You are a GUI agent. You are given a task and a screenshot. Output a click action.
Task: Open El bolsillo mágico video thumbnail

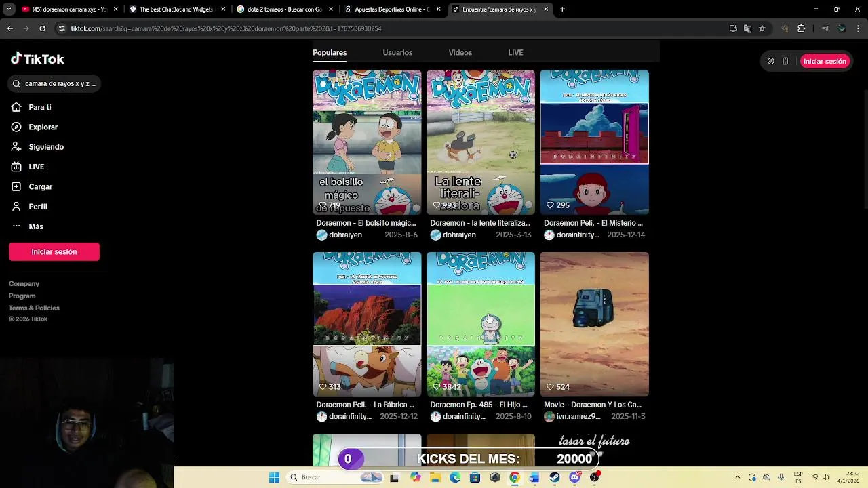click(367, 142)
